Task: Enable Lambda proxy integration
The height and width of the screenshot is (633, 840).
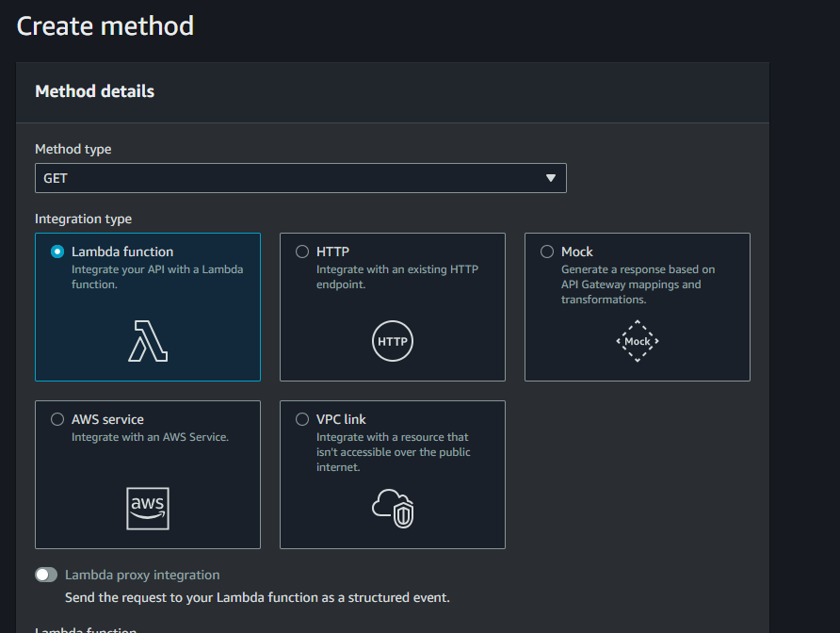Action: [46, 574]
